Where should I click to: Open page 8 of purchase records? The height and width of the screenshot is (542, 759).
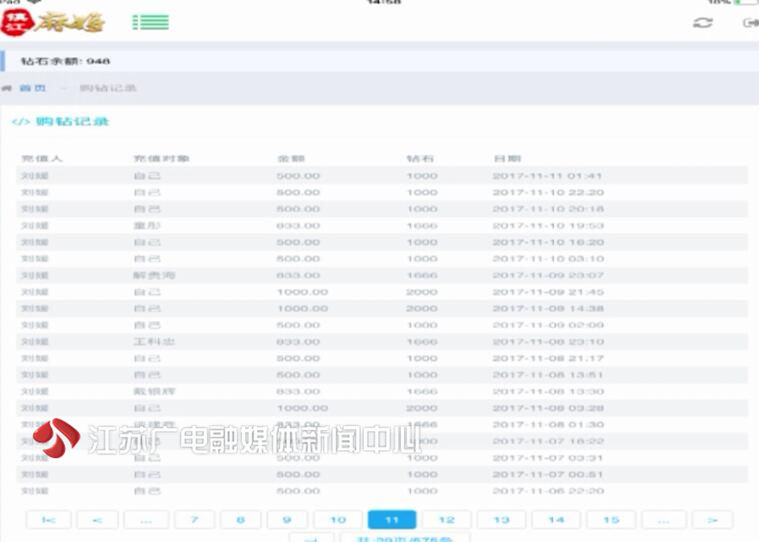240,520
